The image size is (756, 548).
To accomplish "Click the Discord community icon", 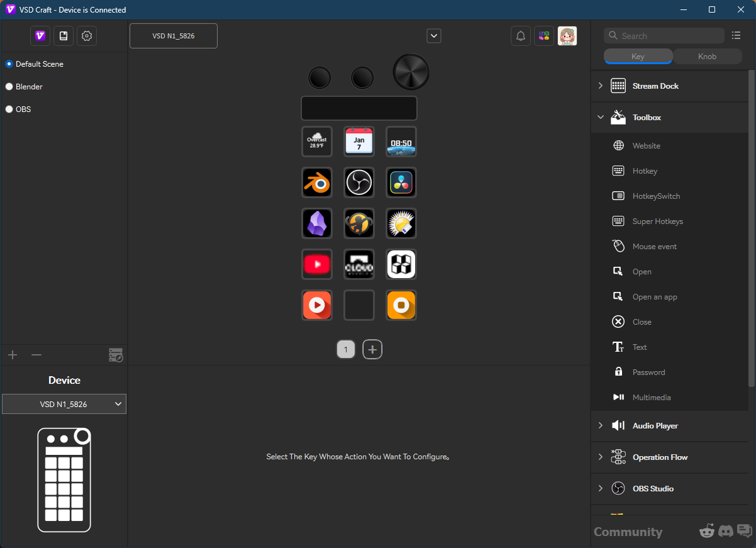I will click(726, 531).
